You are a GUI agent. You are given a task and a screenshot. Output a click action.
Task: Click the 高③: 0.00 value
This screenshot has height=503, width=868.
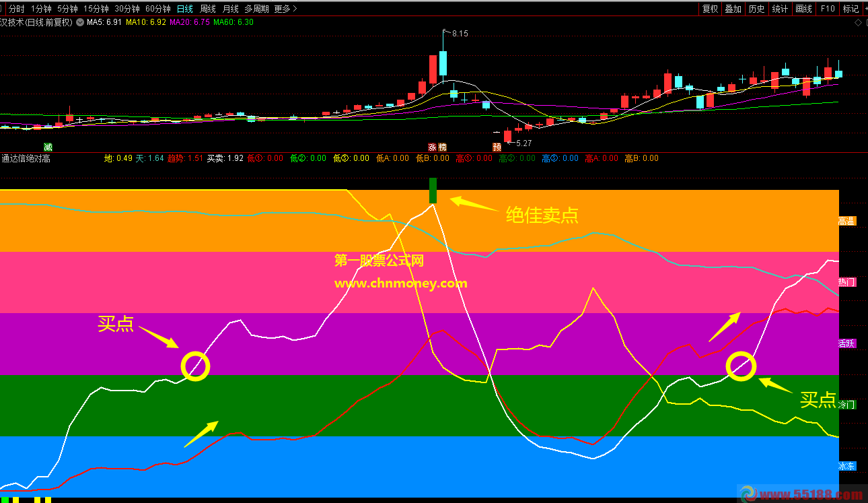(560, 159)
